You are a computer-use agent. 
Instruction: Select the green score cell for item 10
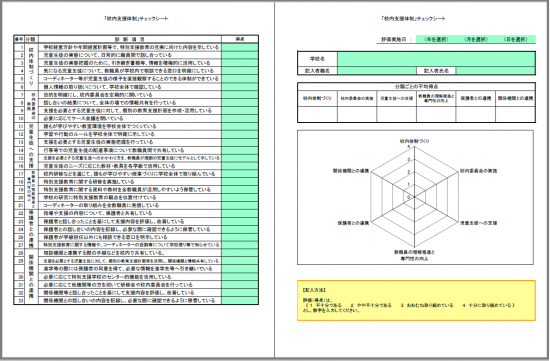point(240,118)
